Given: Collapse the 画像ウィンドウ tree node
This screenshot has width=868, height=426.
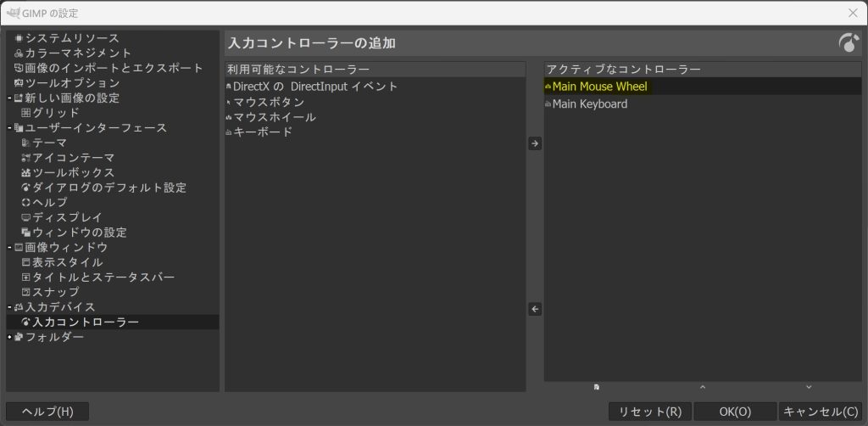Looking at the screenshot, I should coord(10,248).
